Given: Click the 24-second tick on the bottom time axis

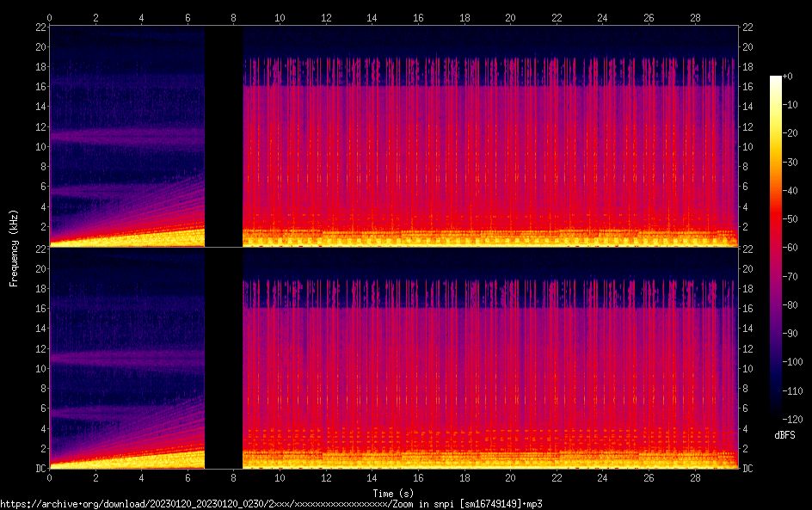Looking at the screenshot, I should (602, 478).
